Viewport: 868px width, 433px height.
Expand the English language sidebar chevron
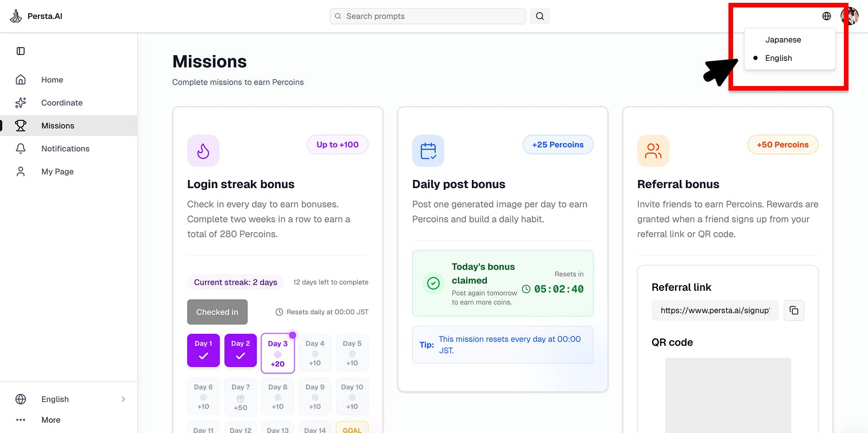[123, 399]
